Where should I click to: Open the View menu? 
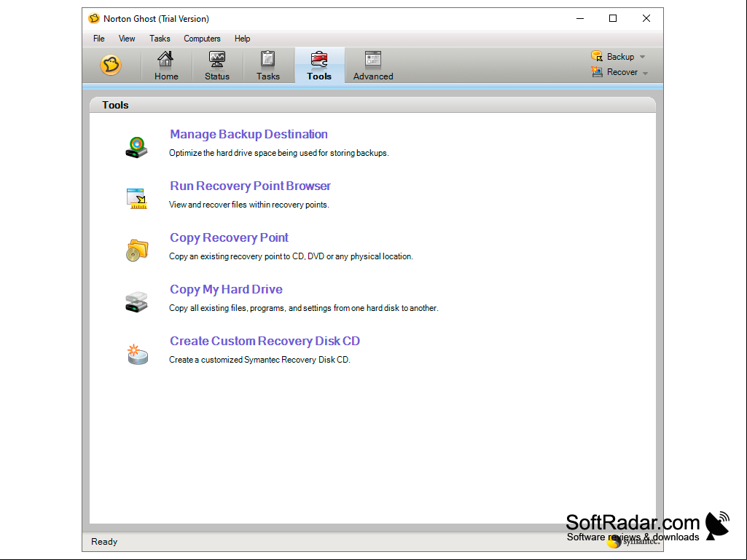tap(127, 39)
